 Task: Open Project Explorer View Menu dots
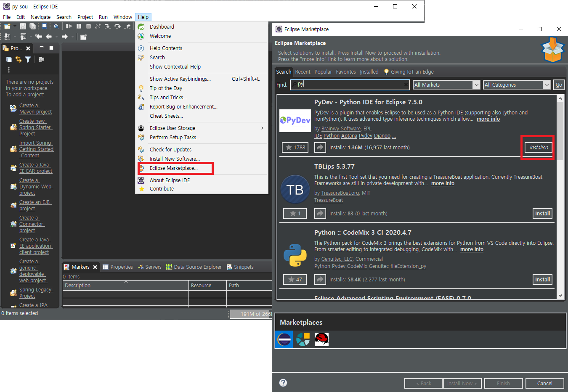pyautogui.click(x=9, y=70)
